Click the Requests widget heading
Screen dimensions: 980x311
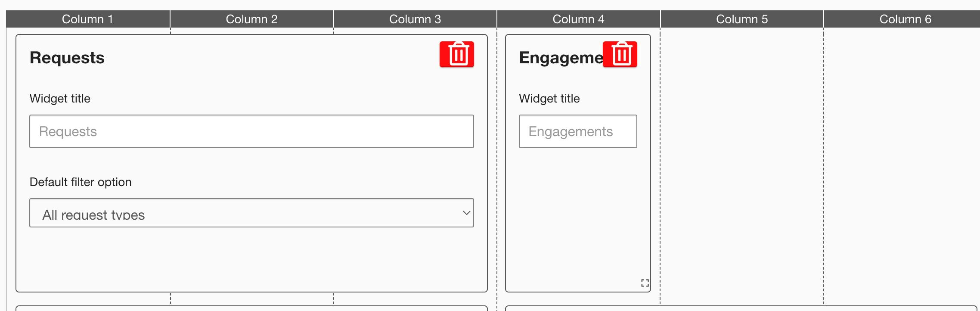[x=67, y=58]
